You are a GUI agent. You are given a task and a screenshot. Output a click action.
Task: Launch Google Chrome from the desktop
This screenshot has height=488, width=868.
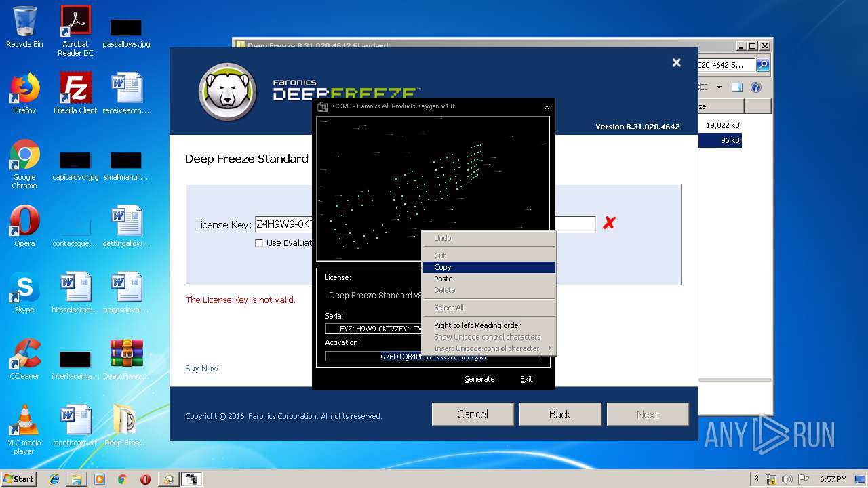pyautogui.click(x=24, y=164)
